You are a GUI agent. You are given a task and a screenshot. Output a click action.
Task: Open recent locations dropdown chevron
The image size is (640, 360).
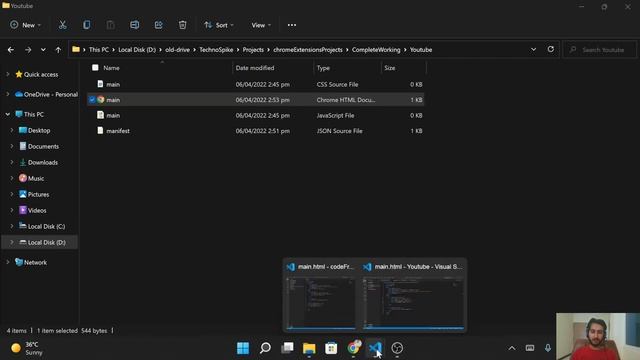(x=43, y=50)
